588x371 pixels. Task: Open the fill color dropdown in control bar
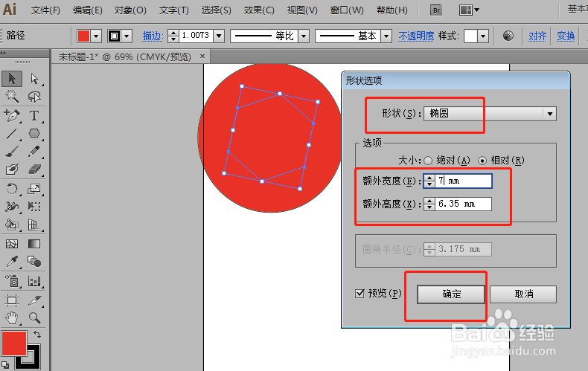[96, 36]
